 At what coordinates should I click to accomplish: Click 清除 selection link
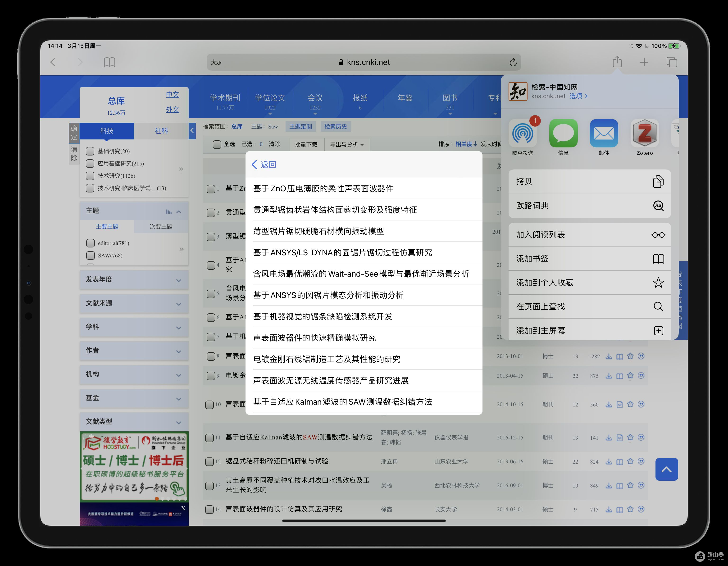click(x=274, y=144)
